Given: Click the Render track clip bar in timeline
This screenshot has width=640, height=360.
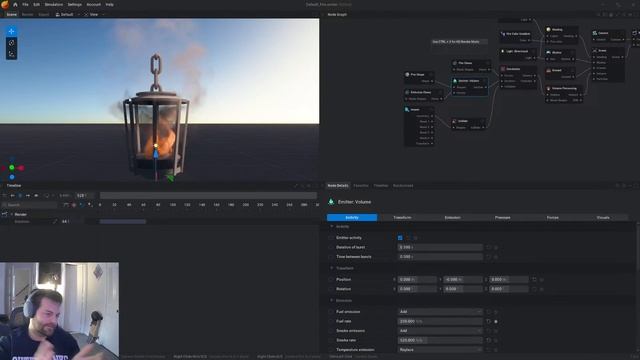Looking at the screenshot, I should click(x=123, y=222).
